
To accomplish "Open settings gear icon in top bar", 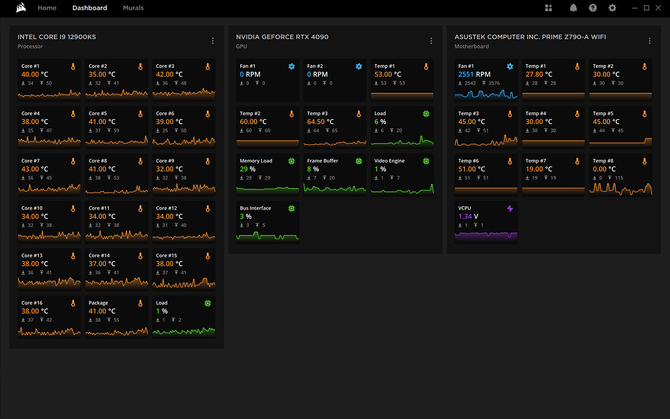I will coord(612,8).
